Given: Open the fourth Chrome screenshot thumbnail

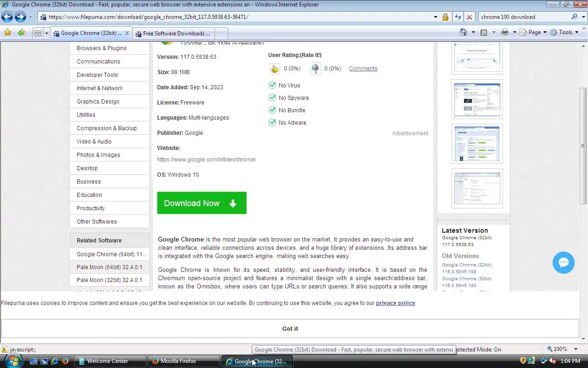Looking at the screenshot, I should pos(477,188).
